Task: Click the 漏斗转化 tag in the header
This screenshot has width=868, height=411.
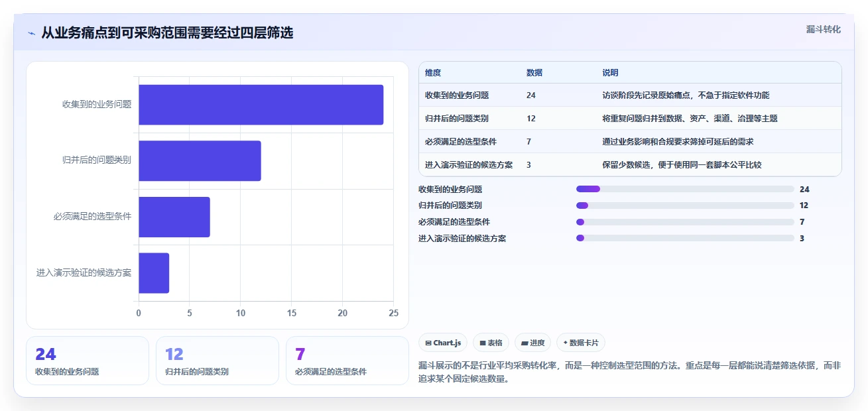Action: click(824, 29)
